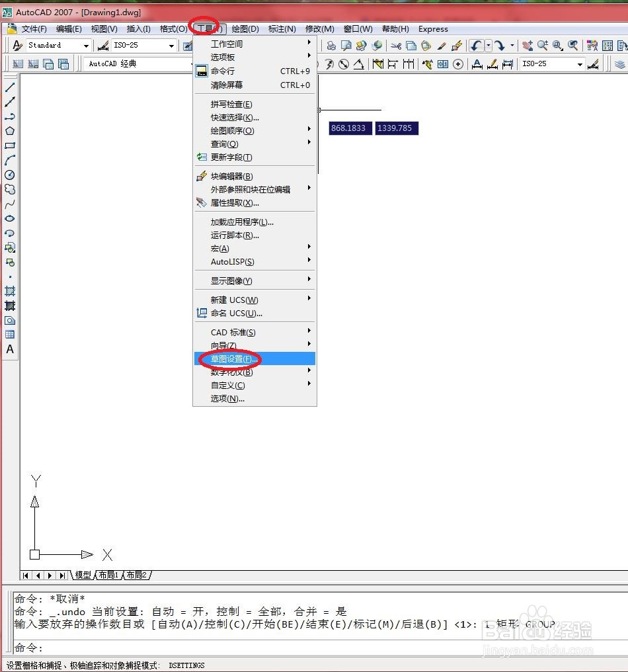Click the last-tab navigation arrow button
Screen dimensions: 628x672
click(x=63, y=575)
